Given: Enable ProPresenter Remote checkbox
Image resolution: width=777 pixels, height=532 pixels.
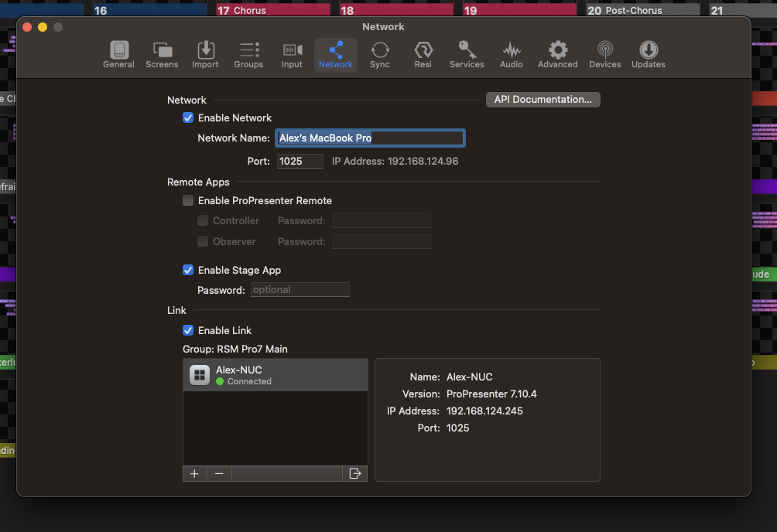Looking at the screenshot, I should click(x=188, y=200).
